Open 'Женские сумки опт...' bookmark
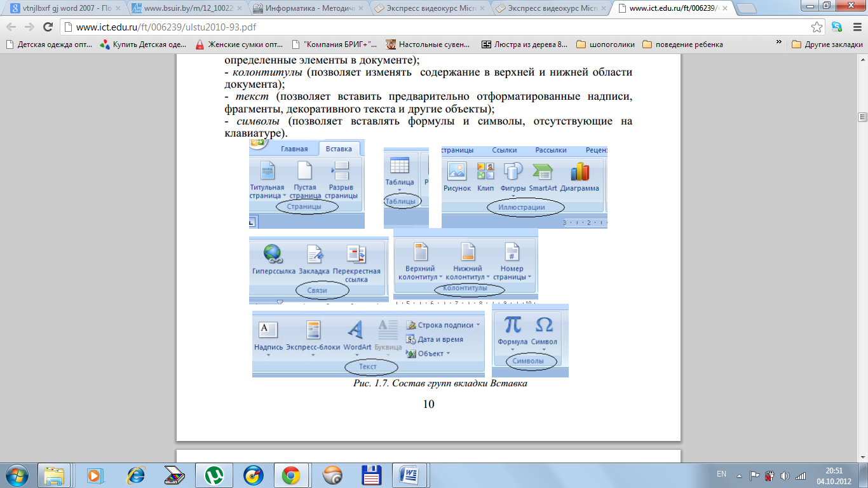 tap(239, 44)
